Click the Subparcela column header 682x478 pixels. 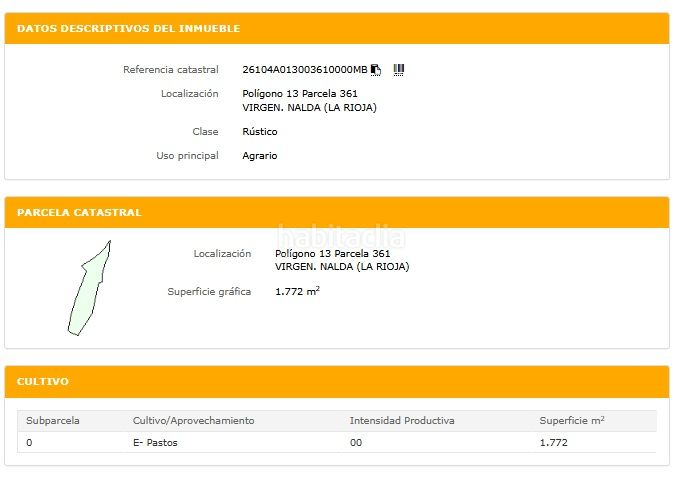pyautogui.click(x=53, y=421)
